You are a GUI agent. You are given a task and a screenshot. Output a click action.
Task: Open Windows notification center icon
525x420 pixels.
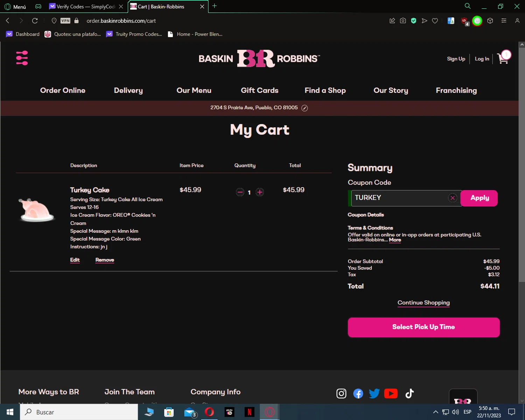(x=512, y=412)
